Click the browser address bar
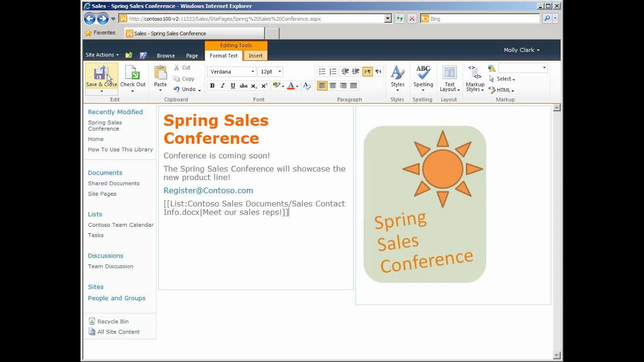This screenshot has width=644, height=362. coord(256,19)
